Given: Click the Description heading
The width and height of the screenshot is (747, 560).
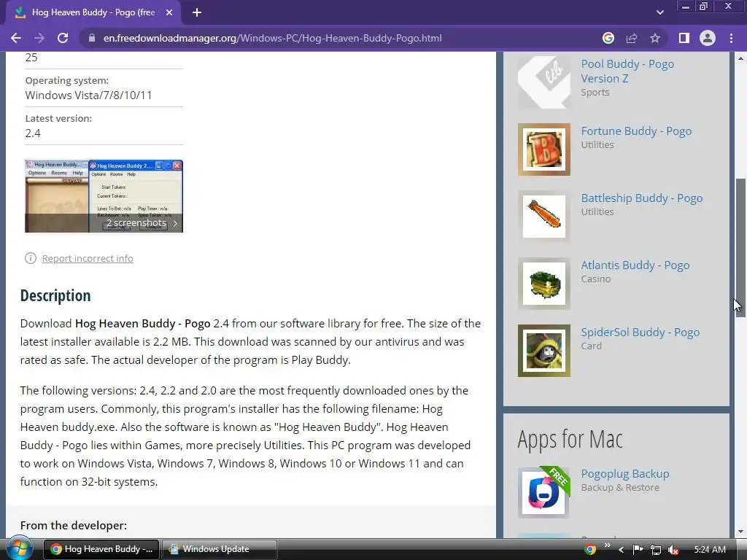Looking at the screenshot, I should [55, 296].
